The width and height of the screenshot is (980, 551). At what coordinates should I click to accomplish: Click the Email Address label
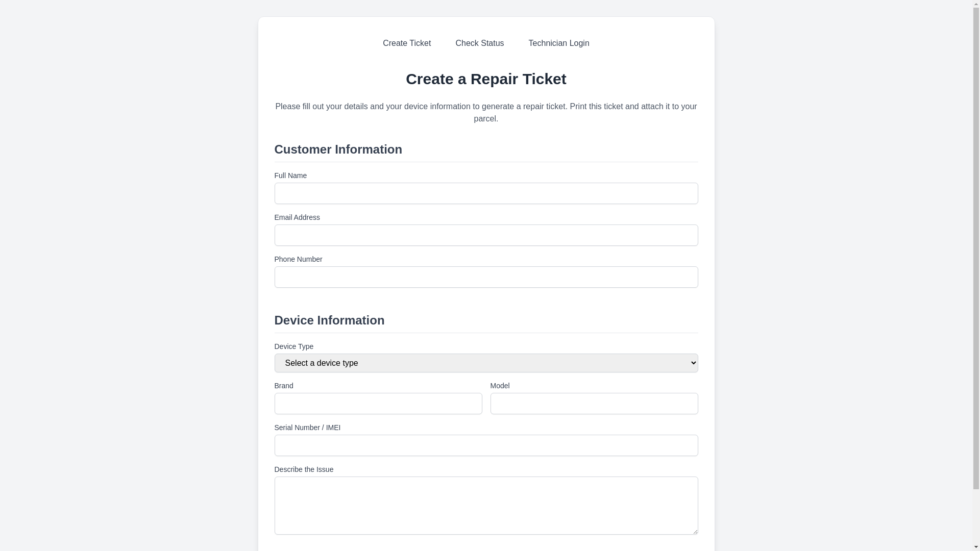[x=297, y=217]
